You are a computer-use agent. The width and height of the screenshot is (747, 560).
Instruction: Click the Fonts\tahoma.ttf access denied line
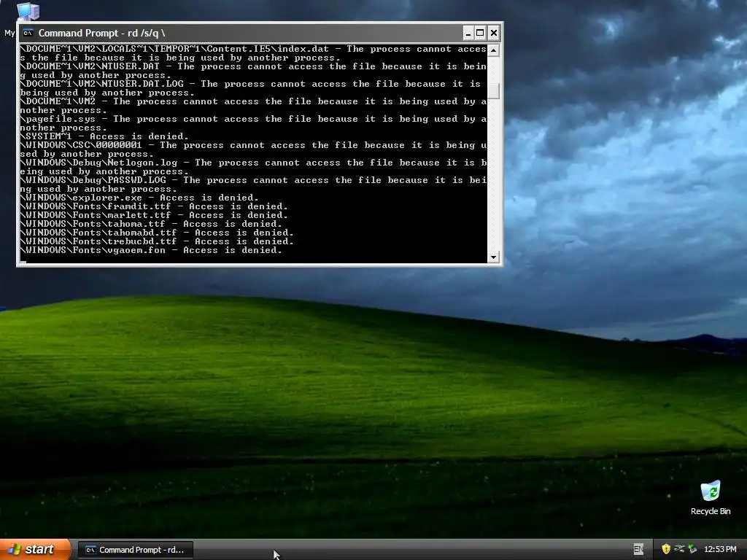(x=151, y=224)
